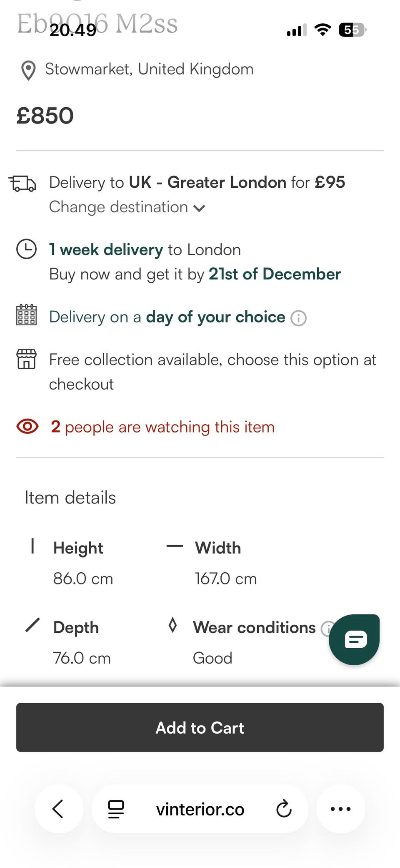Open the browser page options icon
400x868 pixels.
pos(116,809)
